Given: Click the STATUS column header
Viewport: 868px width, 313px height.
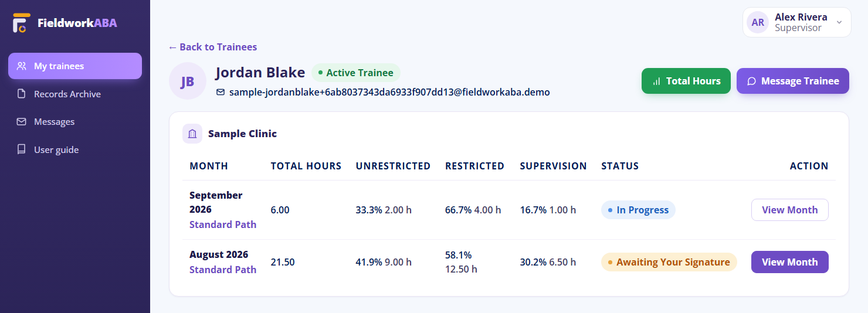Looking at the screenshot, I should tap(620, 166).
